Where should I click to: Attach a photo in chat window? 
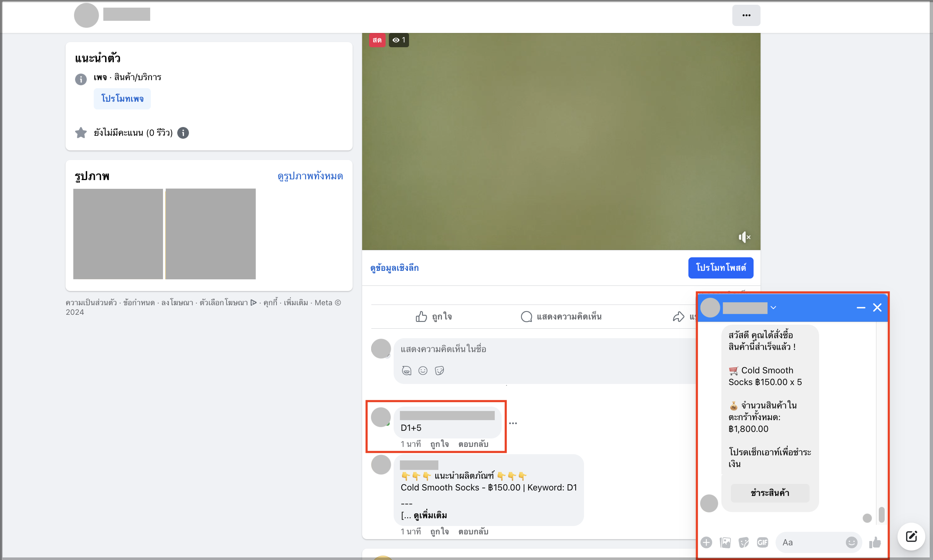point(725,543)
